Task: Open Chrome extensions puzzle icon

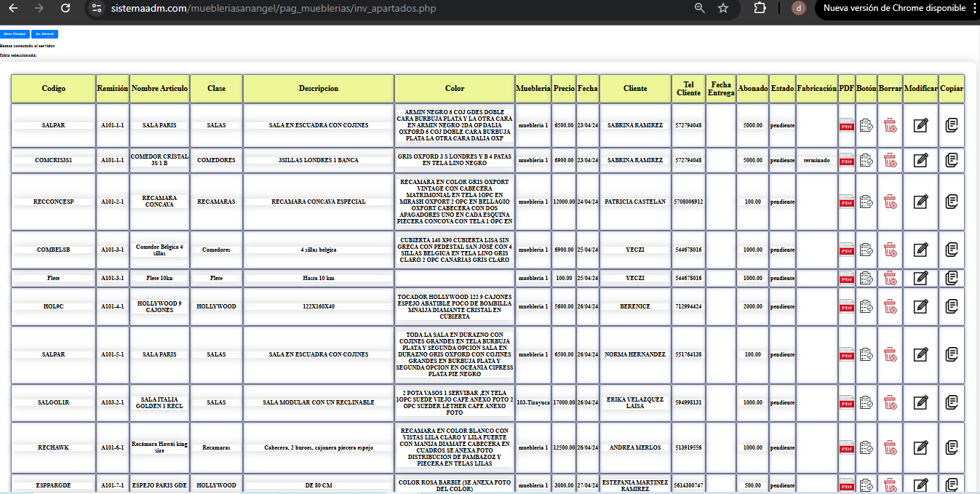Action: [760, 8]
